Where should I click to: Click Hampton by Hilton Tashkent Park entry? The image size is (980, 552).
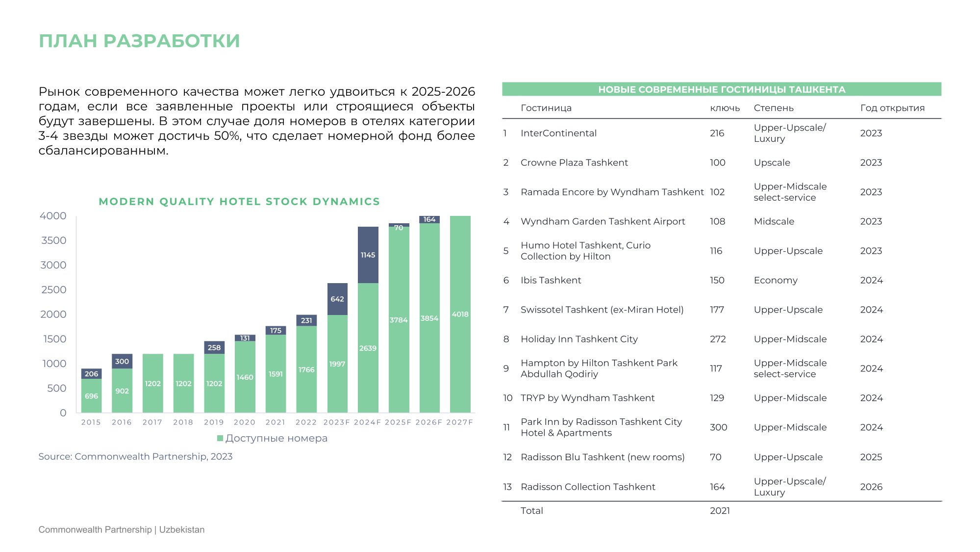(599, 368)
